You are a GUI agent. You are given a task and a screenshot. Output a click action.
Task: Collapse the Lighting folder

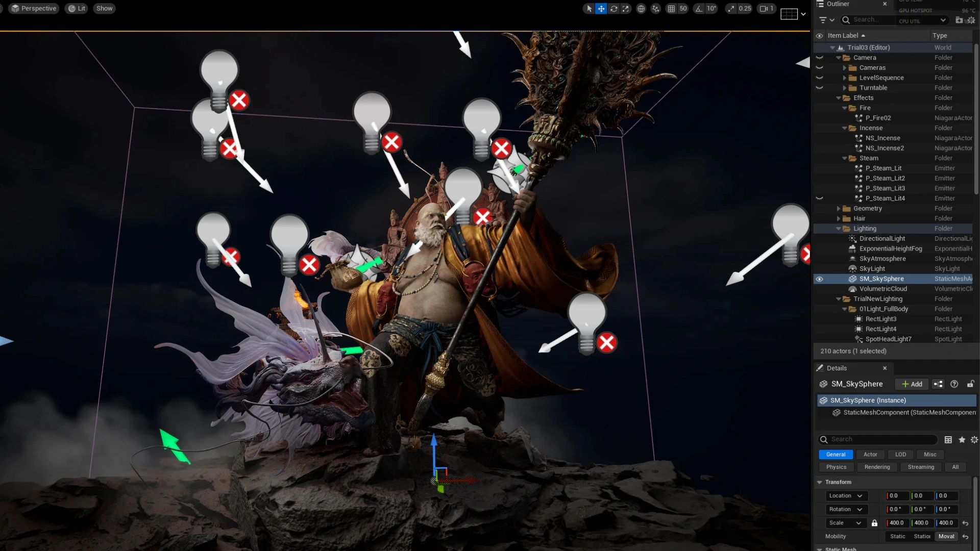click(x=839, y=229)
